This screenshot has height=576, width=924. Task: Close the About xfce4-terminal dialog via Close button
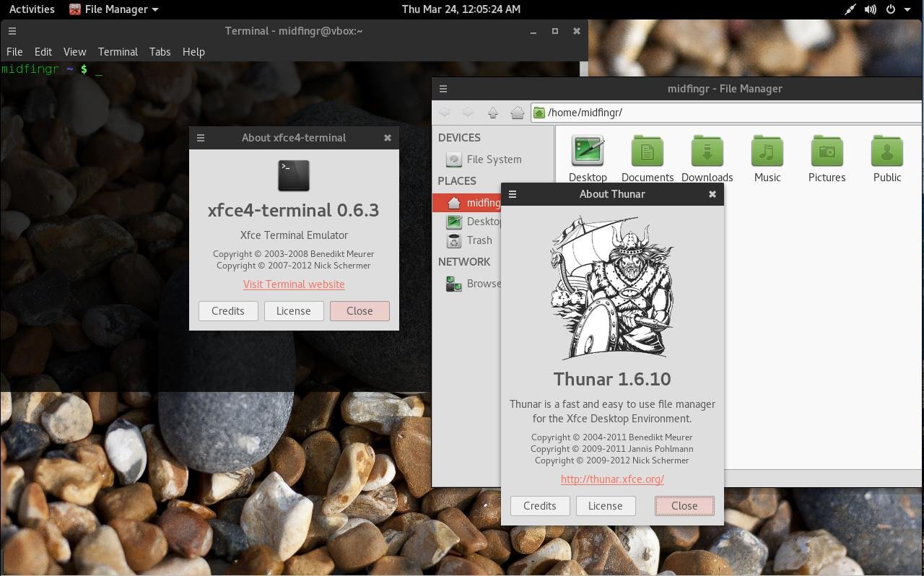pos(359,311)
